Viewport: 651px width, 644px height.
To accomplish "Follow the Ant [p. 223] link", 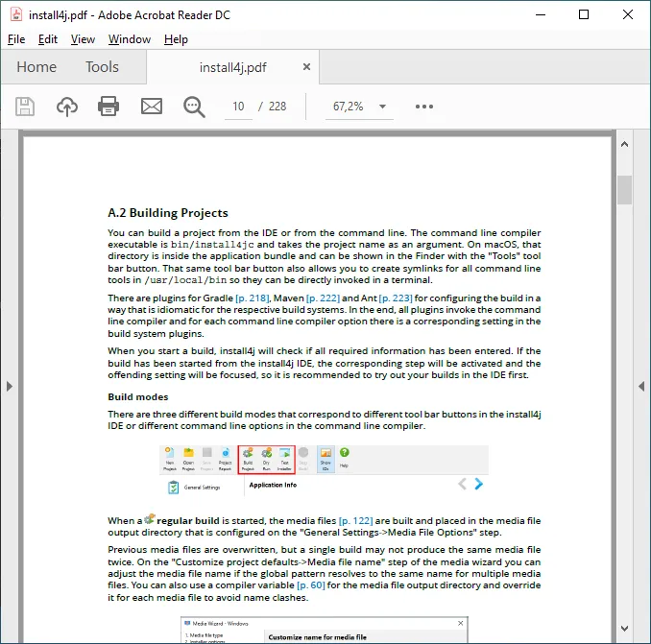I will click(x=396, y=298).
